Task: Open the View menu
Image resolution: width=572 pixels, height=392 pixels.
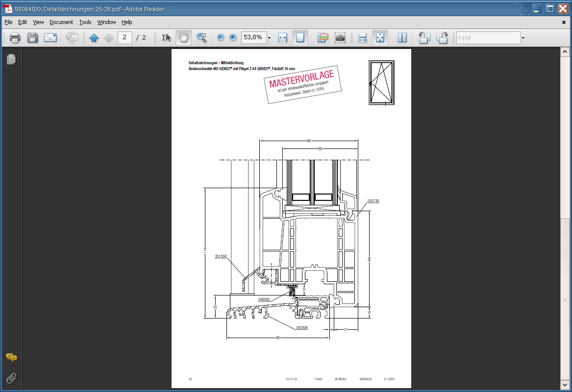Action: 38,22
